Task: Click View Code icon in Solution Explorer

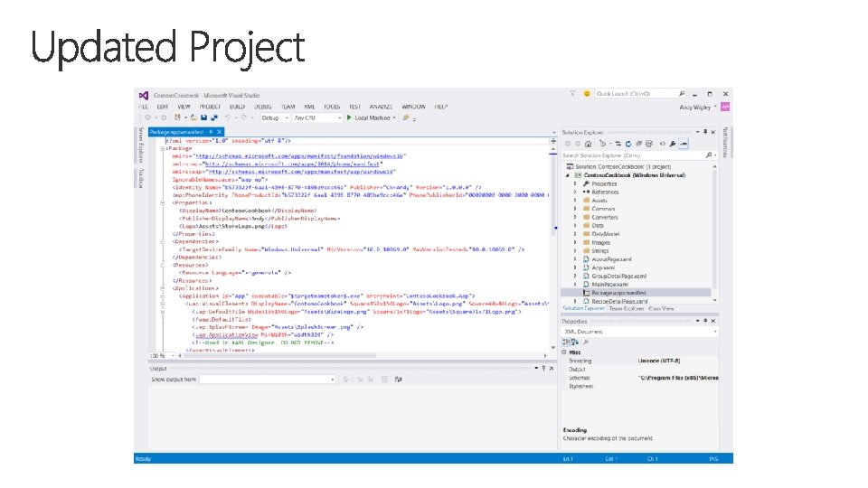Action: (662, 144)
